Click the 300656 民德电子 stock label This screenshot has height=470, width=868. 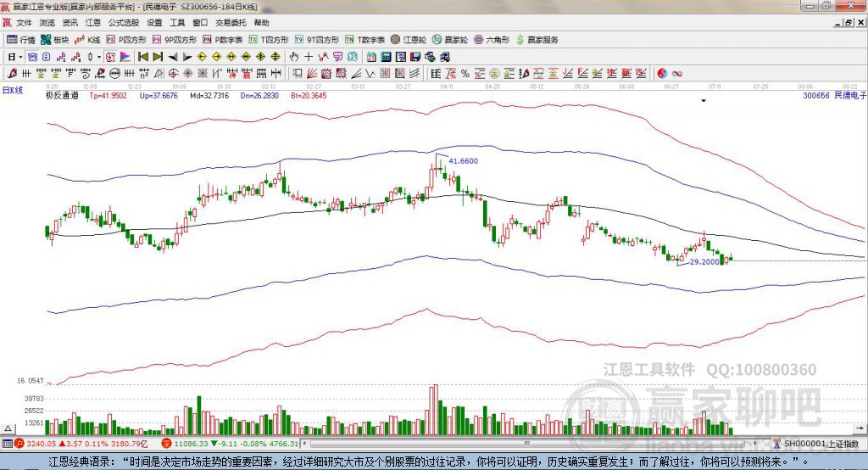click(834, 95)
